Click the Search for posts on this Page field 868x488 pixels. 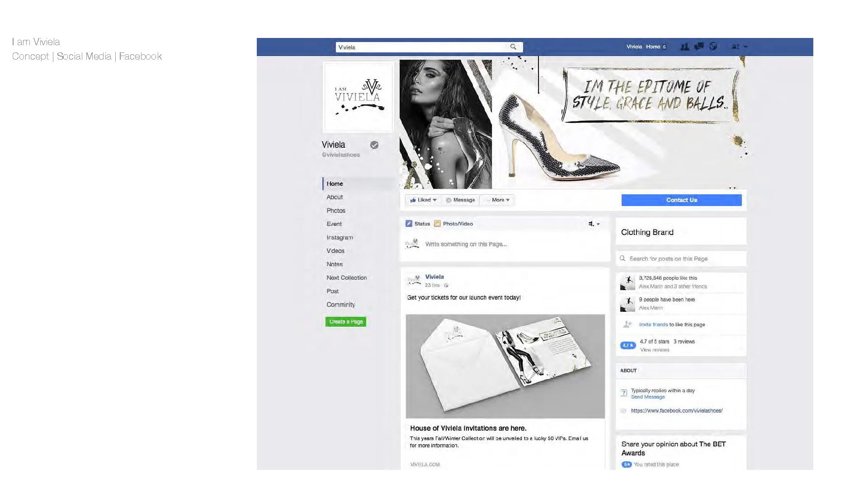[681, 258]
